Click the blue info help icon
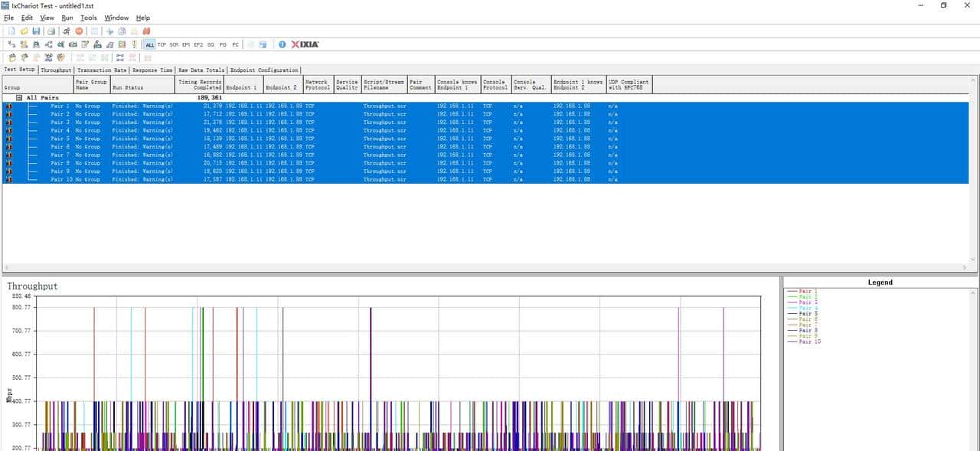980x451 pixels. point(282,44)
